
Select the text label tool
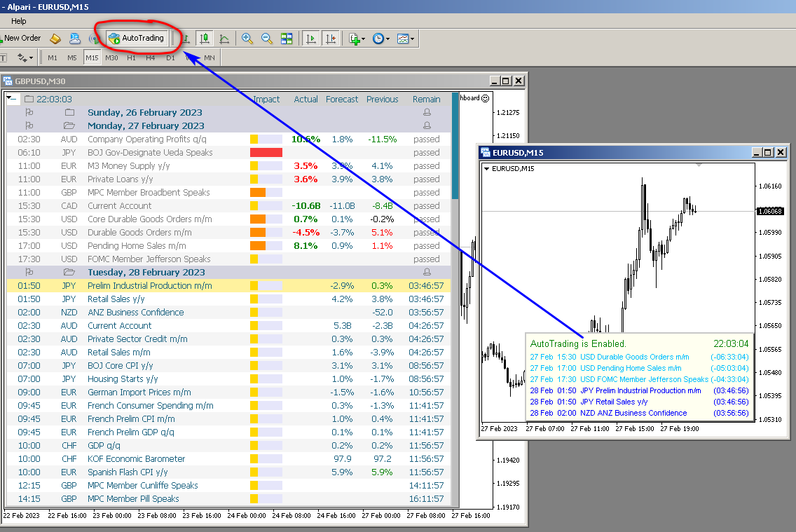pos(4,58)
